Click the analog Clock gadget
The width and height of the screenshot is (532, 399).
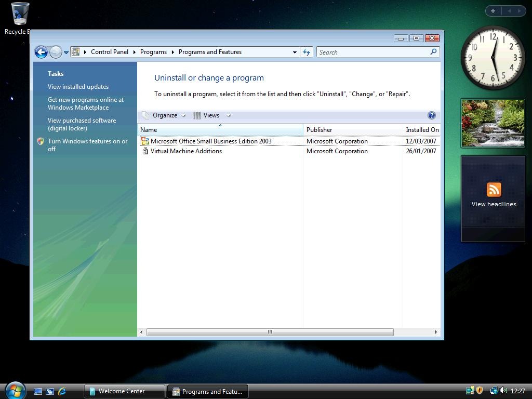pos(493,58)
